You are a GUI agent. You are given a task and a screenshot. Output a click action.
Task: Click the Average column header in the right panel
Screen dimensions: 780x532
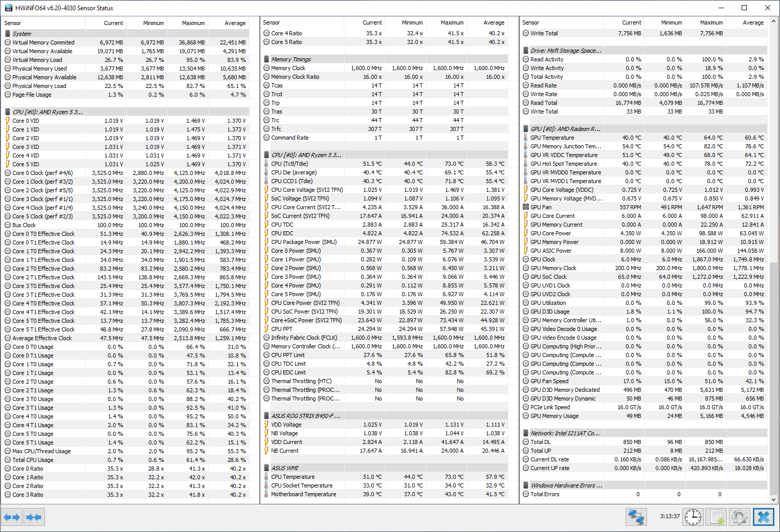[753, 23]
